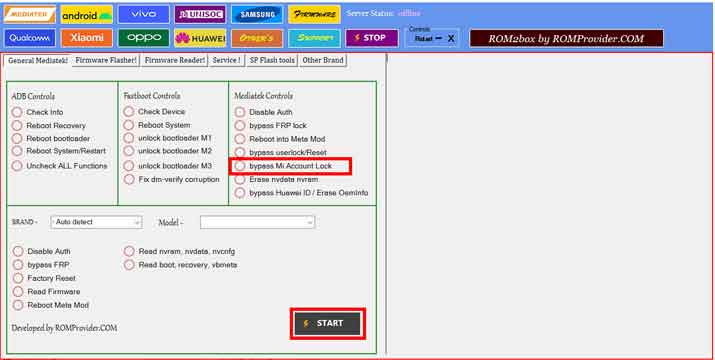This screenshot has height=360, width=715.
Task: Click the Fastboot Controls heading
Action: [152, 96]
